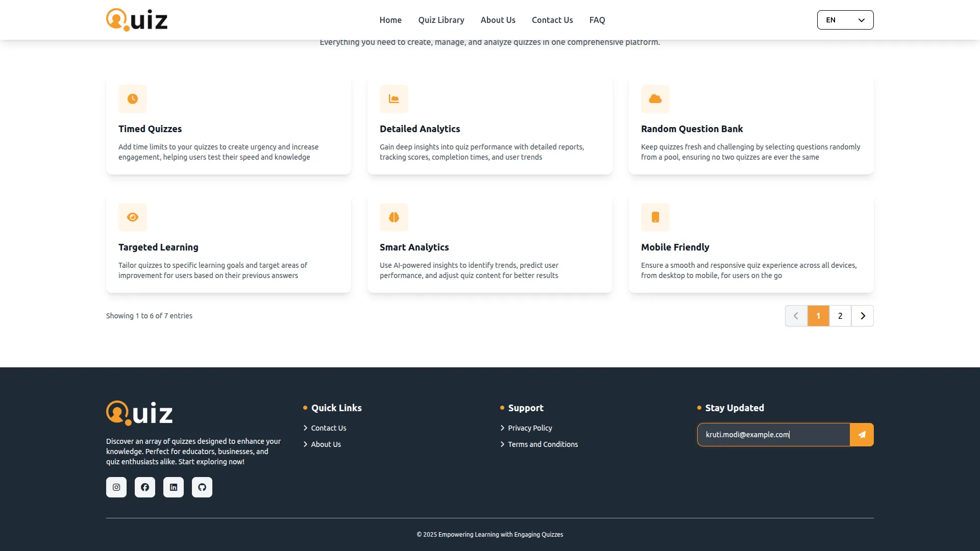Open Terms and Conditions link
This screenshot has width=980, height=551.
(543, 444)
